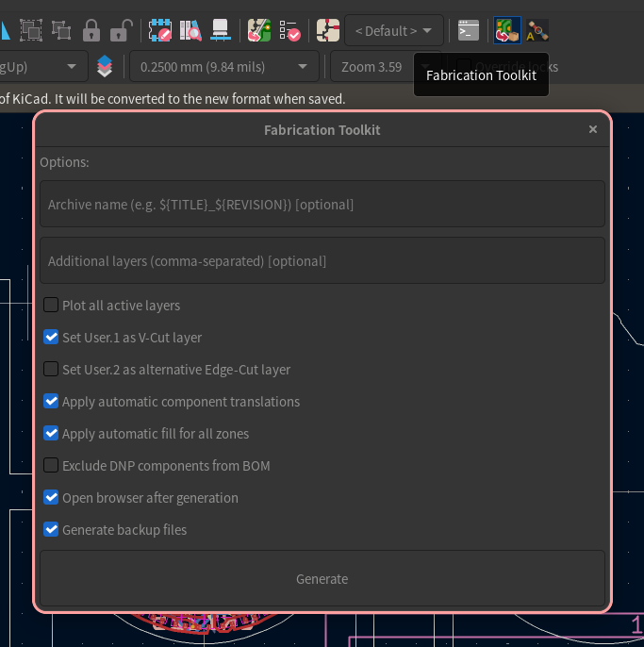Close the Fabrication Toolkit dialog
644x647 pixels.
(x=593, y=129)
